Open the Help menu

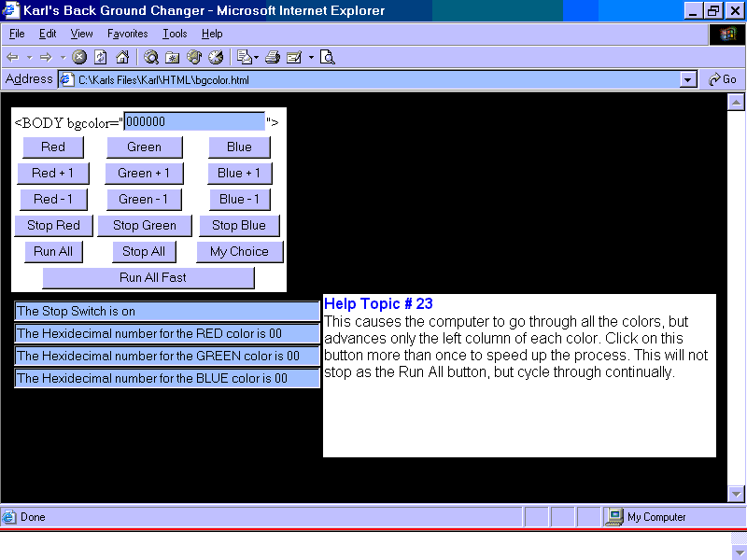212,34
